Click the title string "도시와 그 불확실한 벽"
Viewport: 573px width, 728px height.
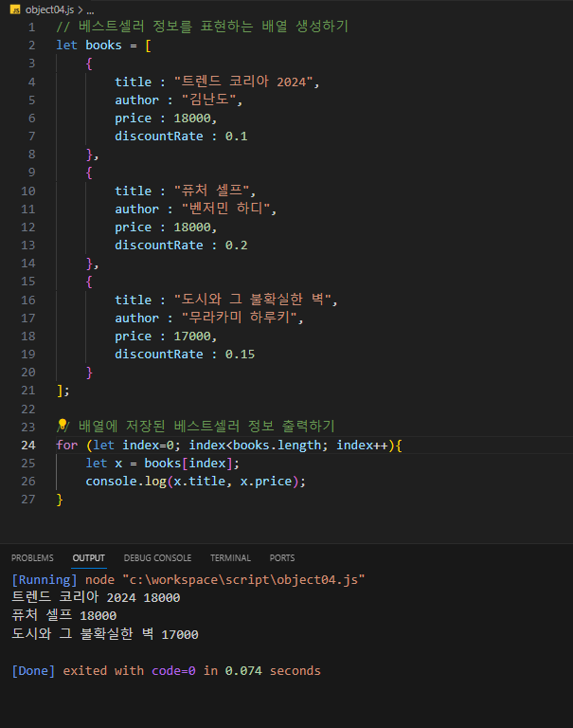[252, 300]
